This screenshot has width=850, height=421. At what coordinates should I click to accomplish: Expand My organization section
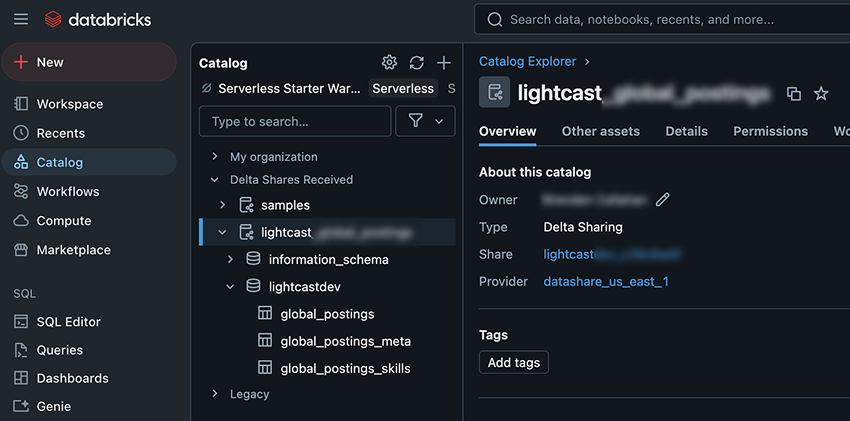(215, 157)
